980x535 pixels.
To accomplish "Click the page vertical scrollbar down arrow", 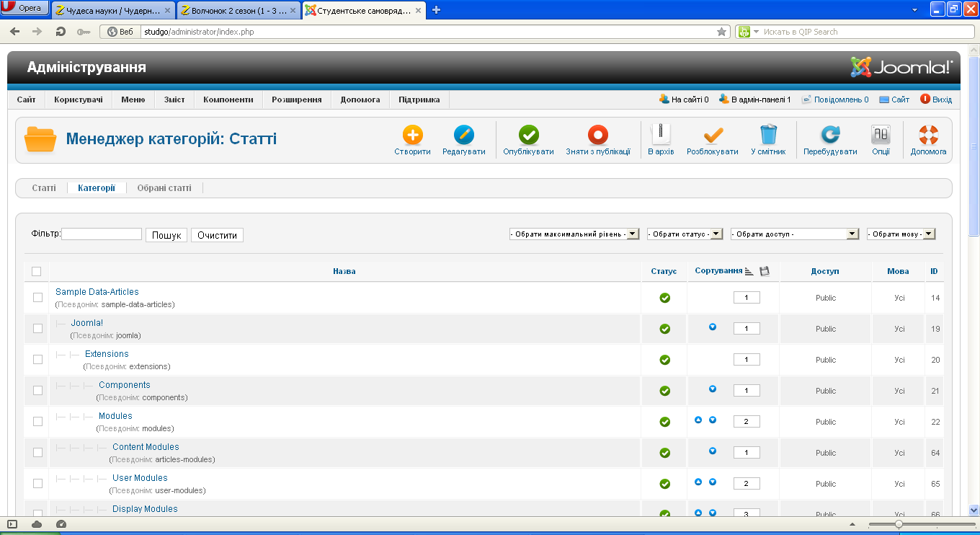I will tap(974, 510).
